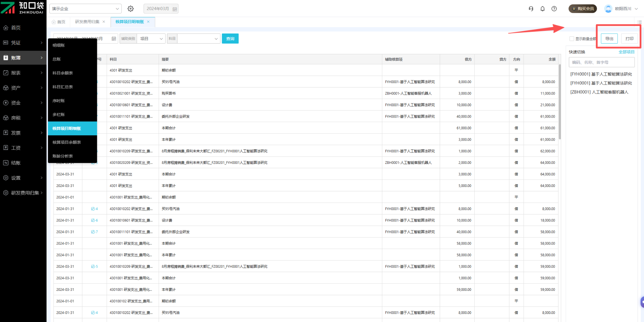Click the 导出 export button
This screenshot has height=322, width=644.
609,39
